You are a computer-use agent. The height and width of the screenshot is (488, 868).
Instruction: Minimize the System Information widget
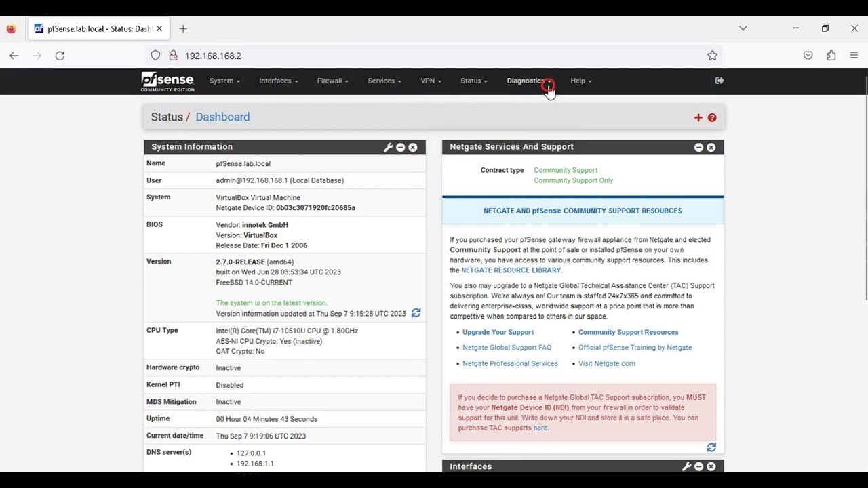[x=400, y=147]
